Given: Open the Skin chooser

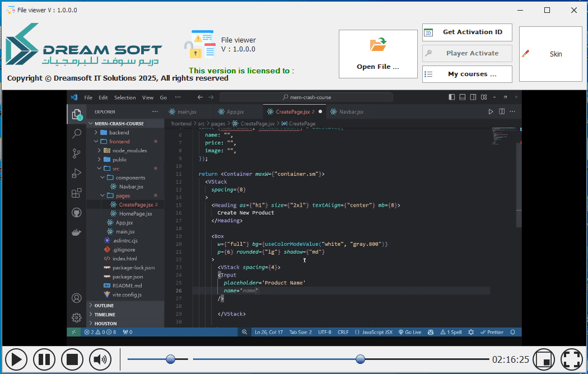Looking at the screenshot, I should click(x=550, y=54).
